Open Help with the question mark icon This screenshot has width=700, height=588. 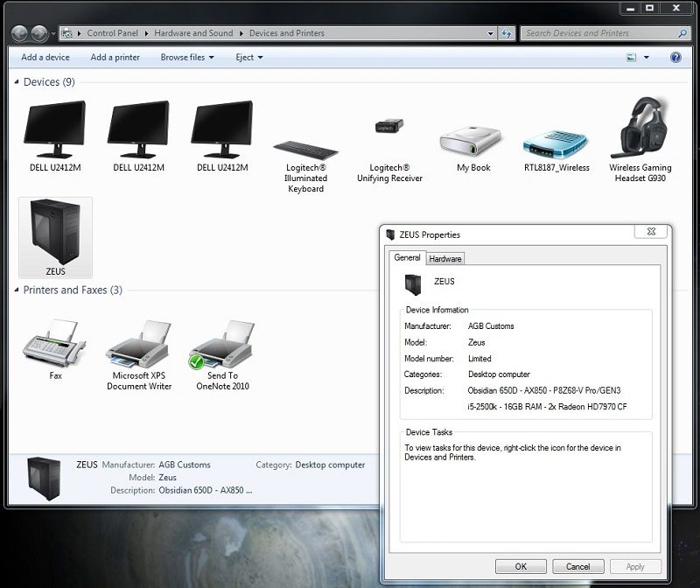pos(675,57)
